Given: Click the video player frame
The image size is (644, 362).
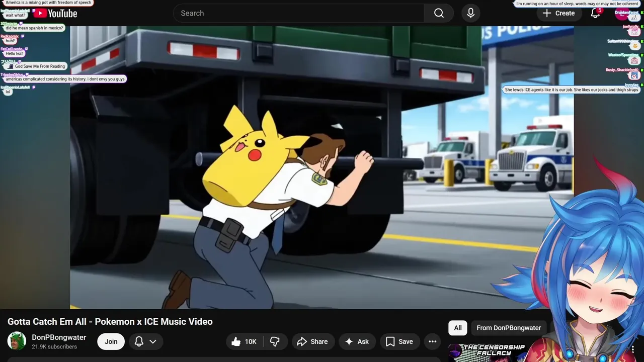Looking at the screenshot, I should click(x=322, y=167).
